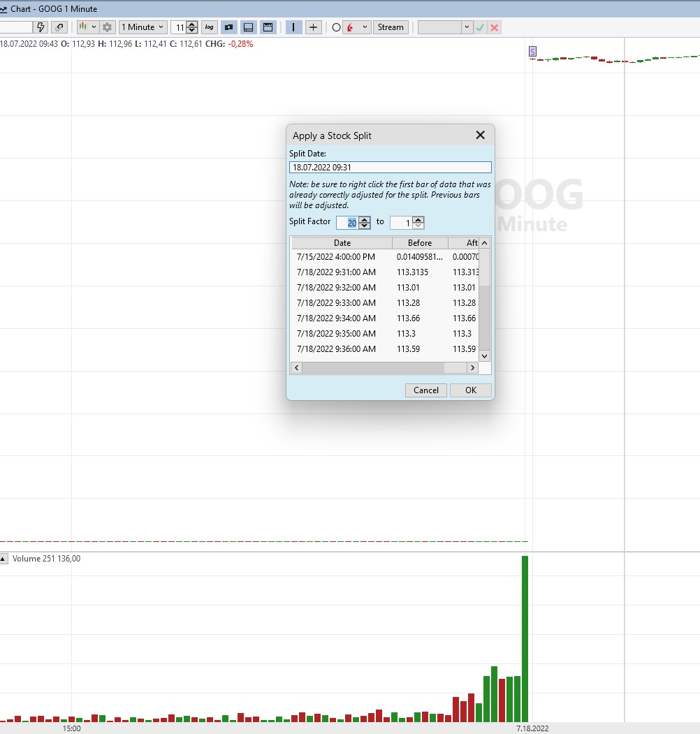Decrease the bar spacing value of 11
Viewport: 700px width, 734px height.
pos(192,31)
